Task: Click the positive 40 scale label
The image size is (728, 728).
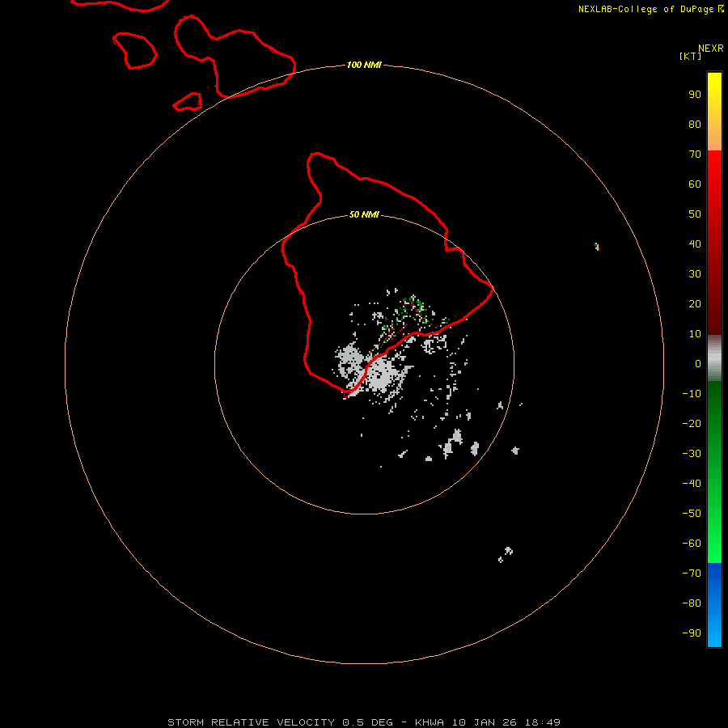Action: [695, 244]
